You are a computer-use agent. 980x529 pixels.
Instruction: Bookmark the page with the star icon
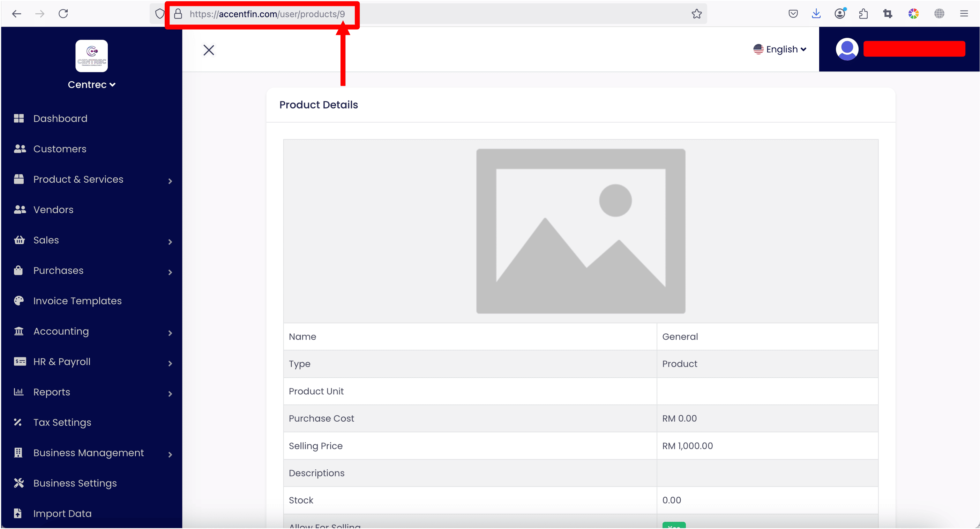tap(697, 14)
